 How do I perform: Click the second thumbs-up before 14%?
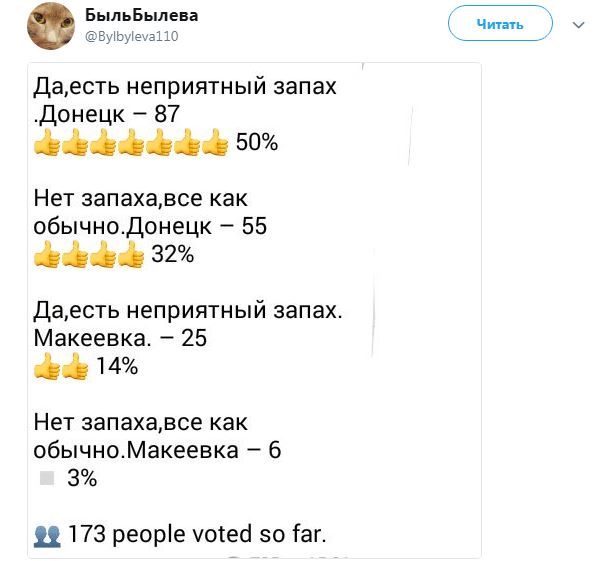[75, 366]
